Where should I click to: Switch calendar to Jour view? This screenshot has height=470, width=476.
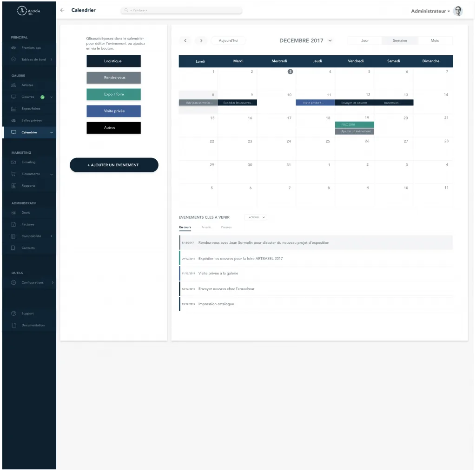pos(365,40)
